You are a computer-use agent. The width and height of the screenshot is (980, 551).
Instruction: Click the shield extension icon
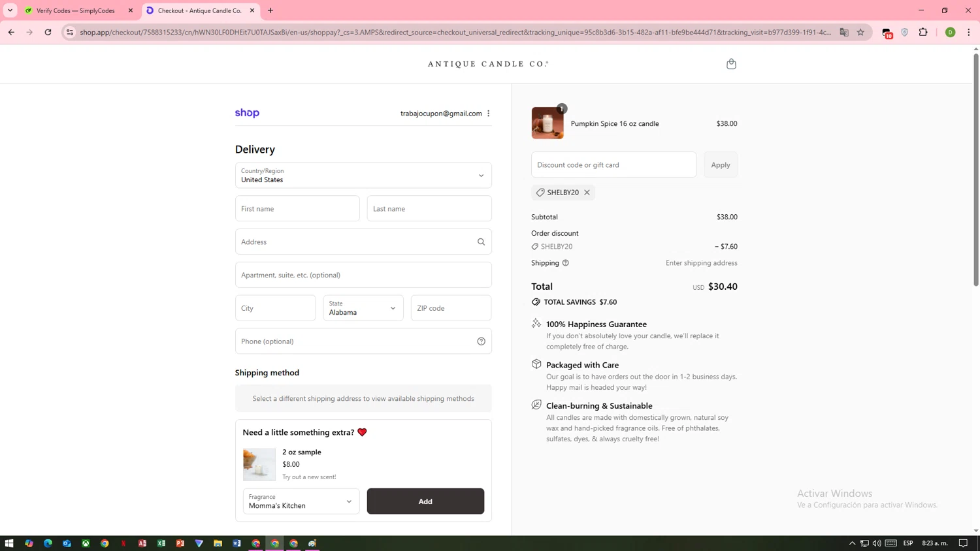(x=905, y=32)
